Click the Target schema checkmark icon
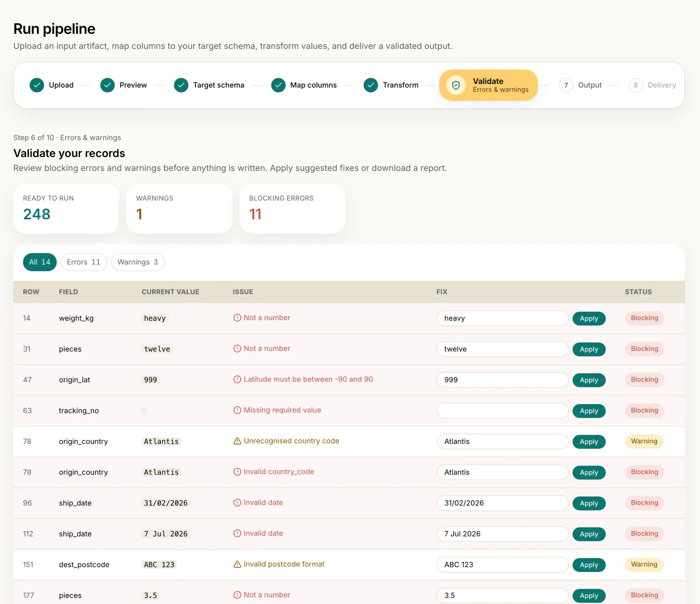 click(x=181, y=85)
